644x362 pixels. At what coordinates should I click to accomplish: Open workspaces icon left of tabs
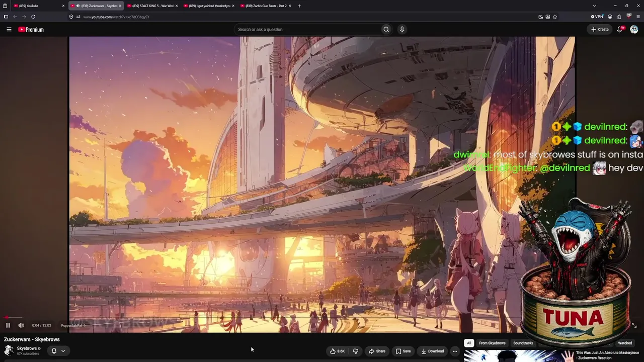coord(5,6)
